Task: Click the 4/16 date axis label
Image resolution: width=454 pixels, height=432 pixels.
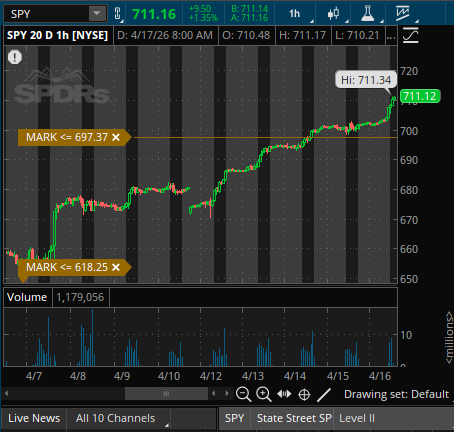Action: (380, 376)
